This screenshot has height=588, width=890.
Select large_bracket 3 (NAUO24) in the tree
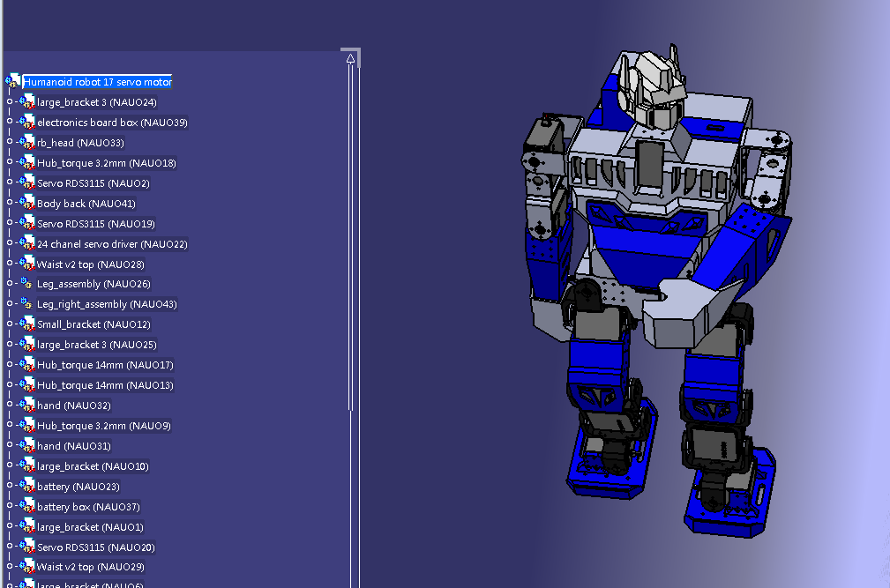[96, 102]
